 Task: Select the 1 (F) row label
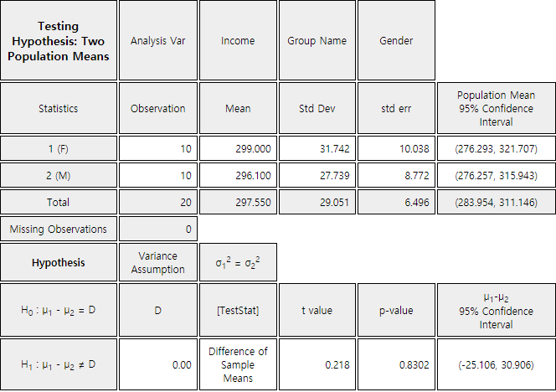[59, 148]
